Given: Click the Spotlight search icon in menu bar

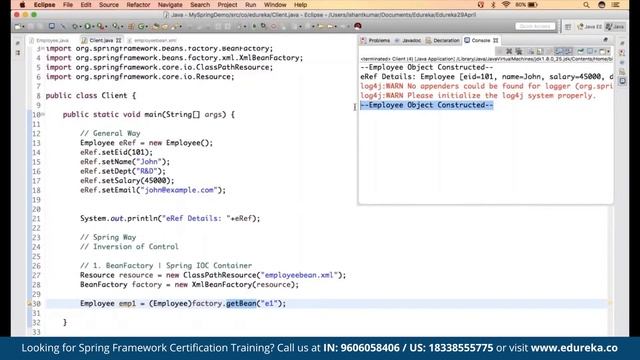Looking at the screenshot, I should (587, 5).
